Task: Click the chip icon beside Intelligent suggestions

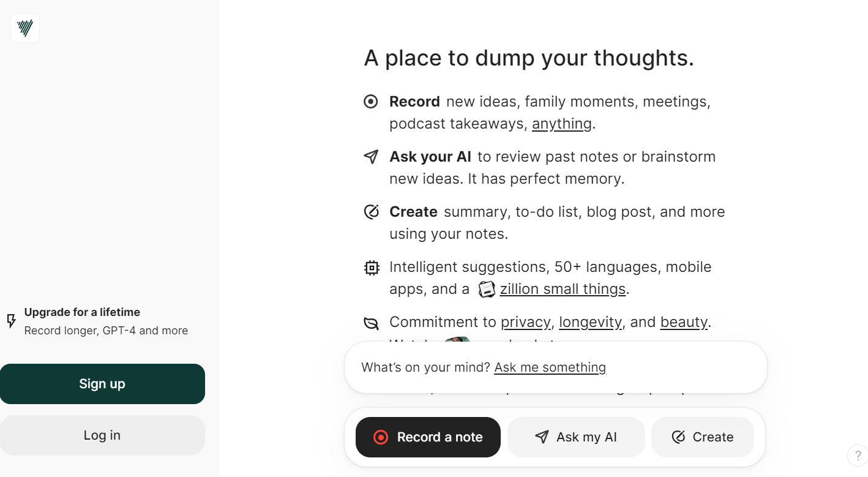Action: [371, 268]
